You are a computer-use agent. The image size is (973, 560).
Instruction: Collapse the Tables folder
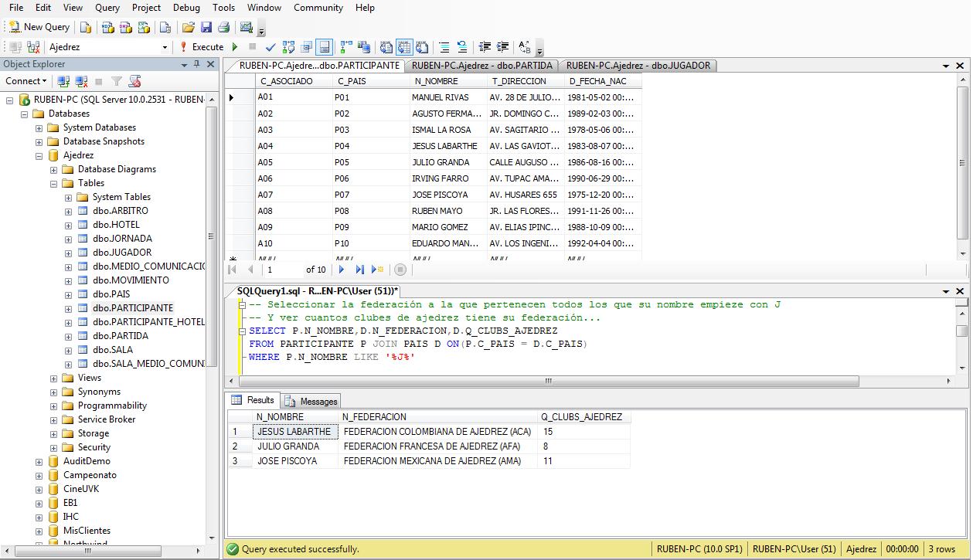point(53,183)
